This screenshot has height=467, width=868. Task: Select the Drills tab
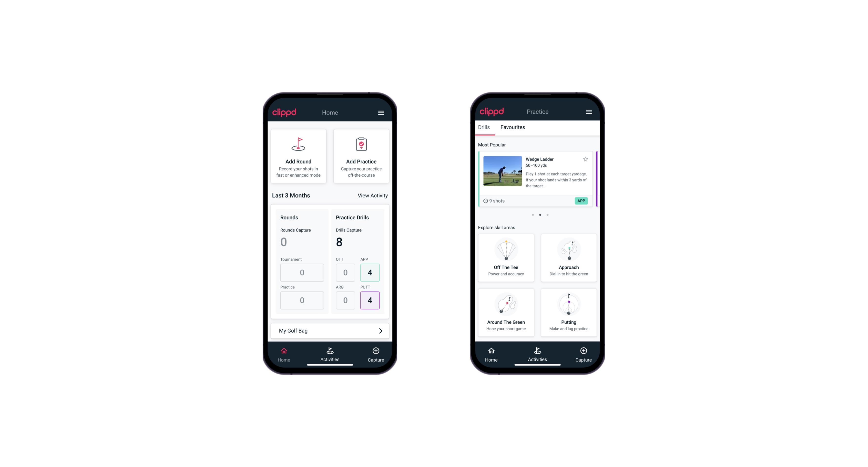[483, 127]
